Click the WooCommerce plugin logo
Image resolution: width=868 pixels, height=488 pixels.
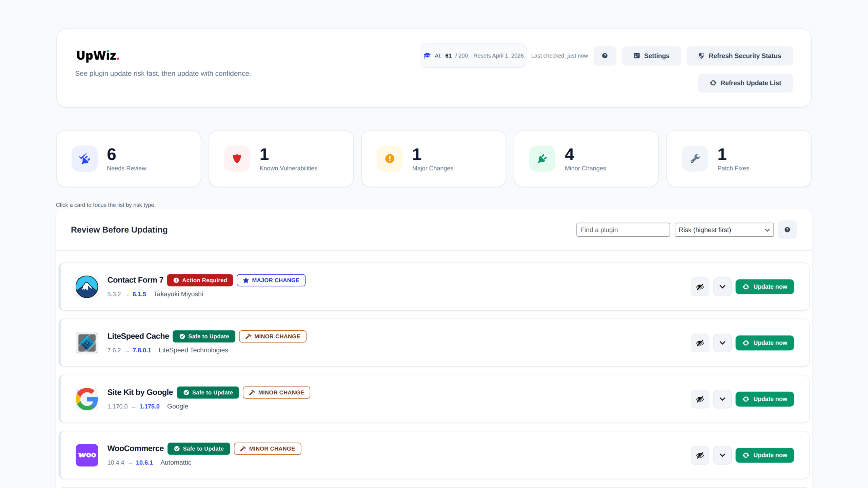click(x=87, y=455)
